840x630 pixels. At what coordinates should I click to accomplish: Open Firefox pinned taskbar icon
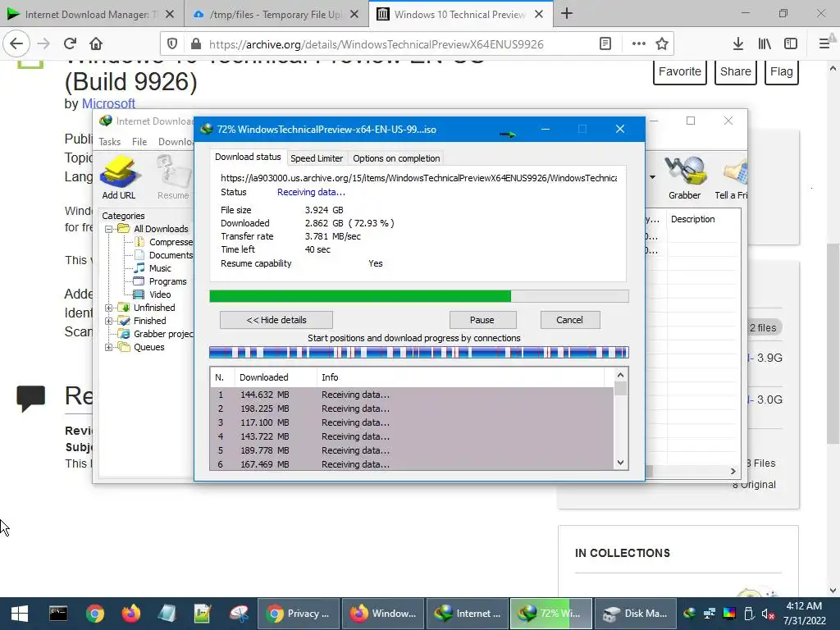(130, 614)
